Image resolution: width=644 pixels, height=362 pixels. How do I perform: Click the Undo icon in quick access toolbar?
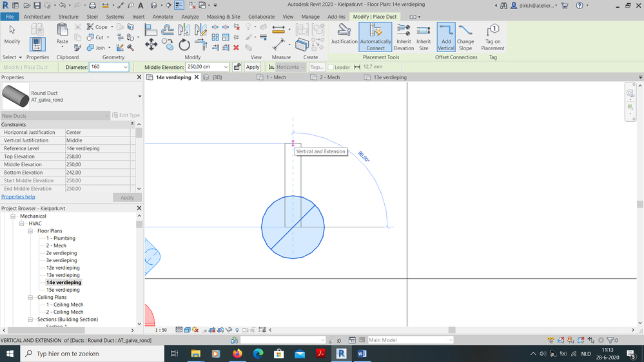click(x=62, y=5)
